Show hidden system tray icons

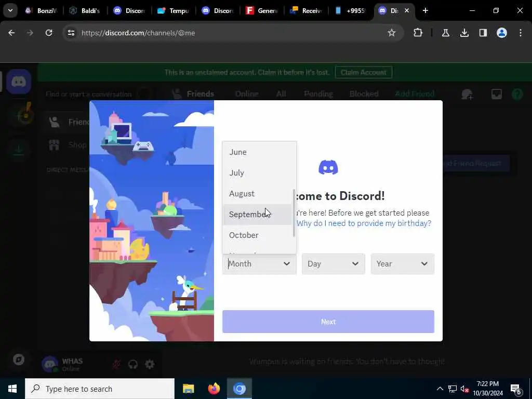coord(440,389)
